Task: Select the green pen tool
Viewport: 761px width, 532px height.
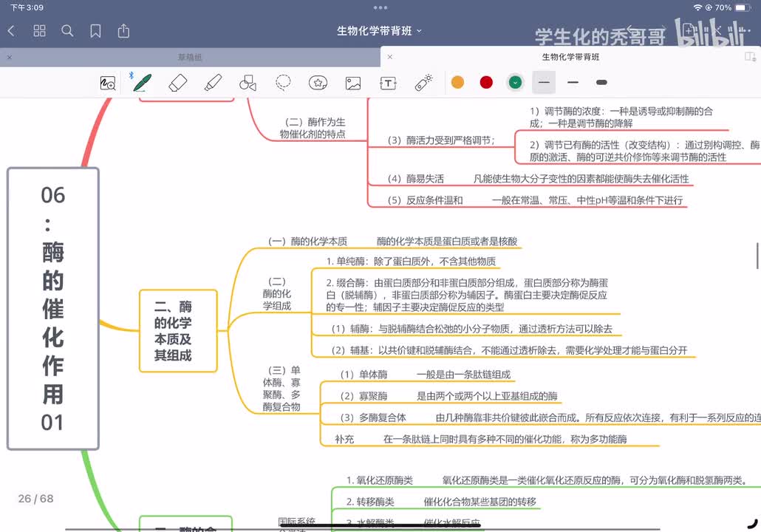Action: click(142, 83)
